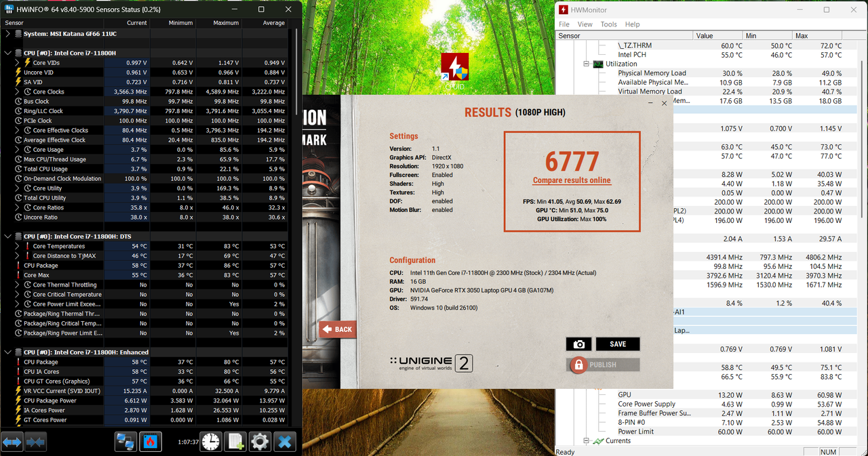
Task: Click the SAVE button in Results
Action: point(618,344)
